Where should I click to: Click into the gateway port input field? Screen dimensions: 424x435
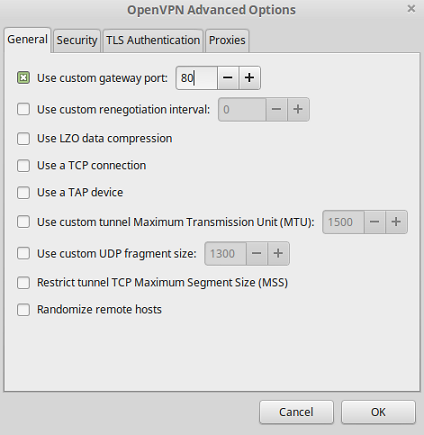click(197, 78)
